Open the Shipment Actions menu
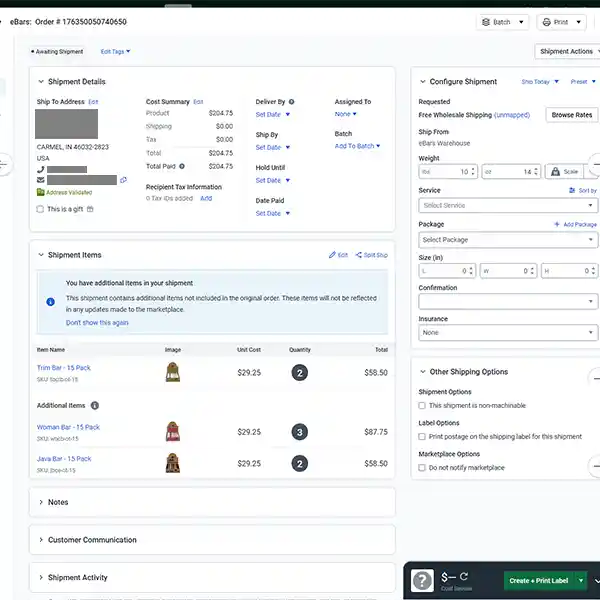Viewport: 600px width, 600px height. (567, 51)
